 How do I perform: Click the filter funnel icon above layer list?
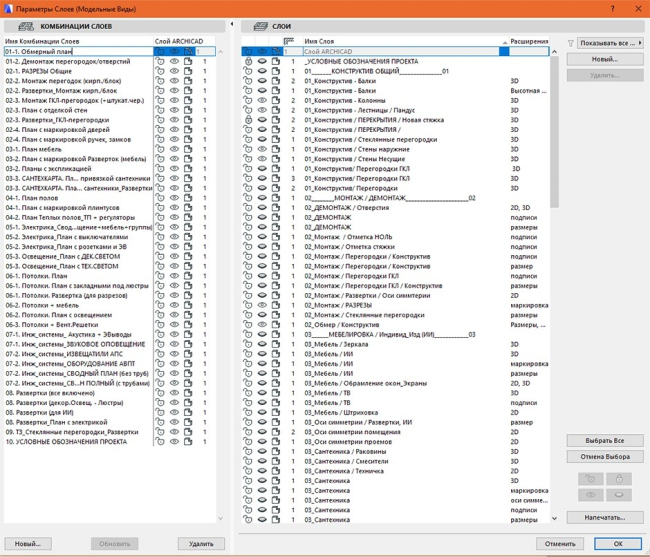571,44
